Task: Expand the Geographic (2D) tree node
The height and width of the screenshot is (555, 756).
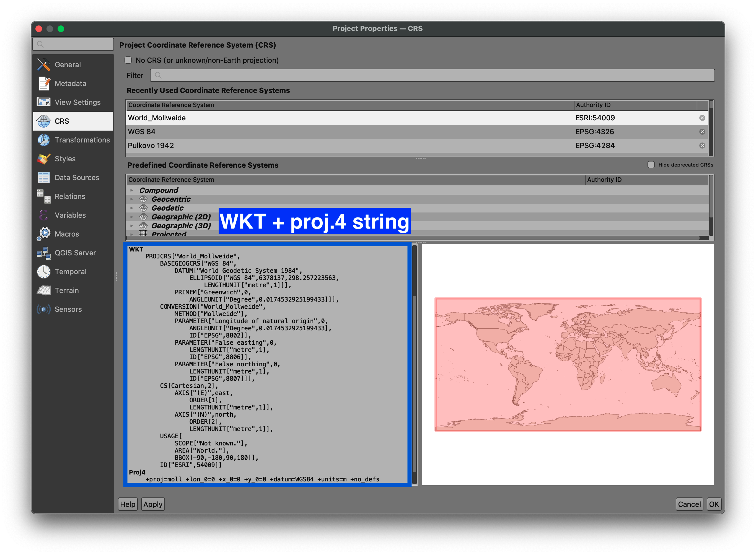Action: tap(132, 217)
